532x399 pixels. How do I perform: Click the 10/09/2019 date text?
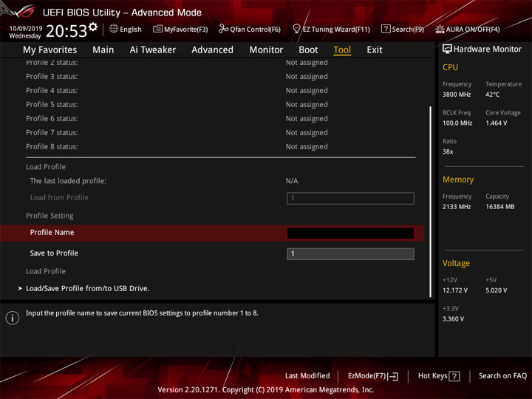click(x=26, y=28)
